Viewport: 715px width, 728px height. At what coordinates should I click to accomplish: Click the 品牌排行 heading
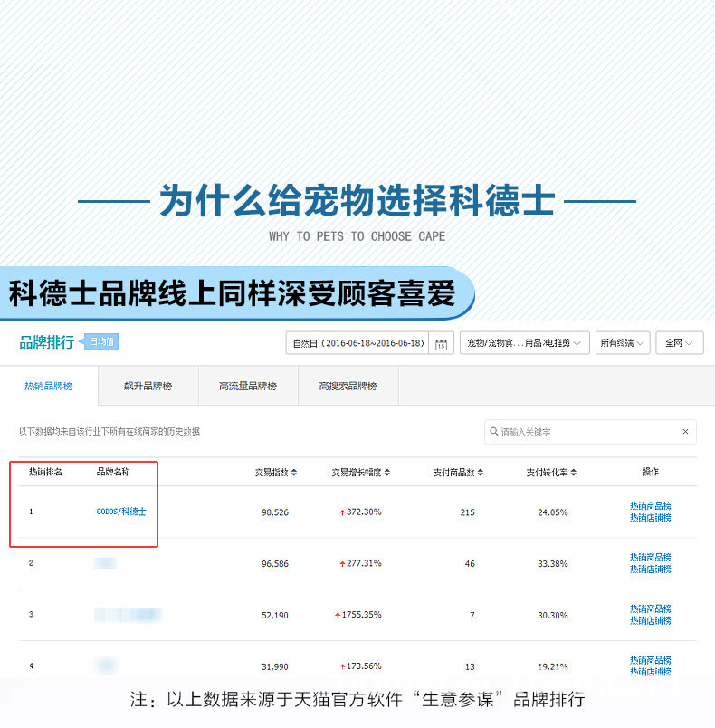[x=47, y=342]
